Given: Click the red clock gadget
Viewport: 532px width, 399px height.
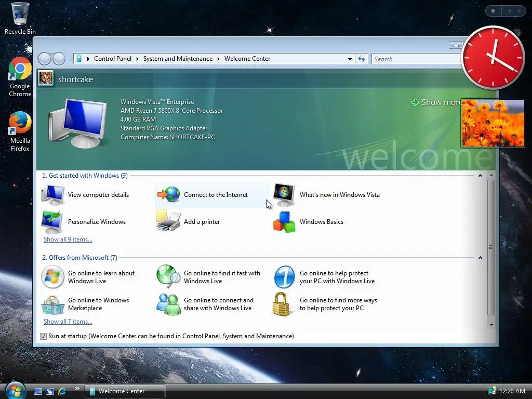Looking at the screenshot, I should coord(493,57).
